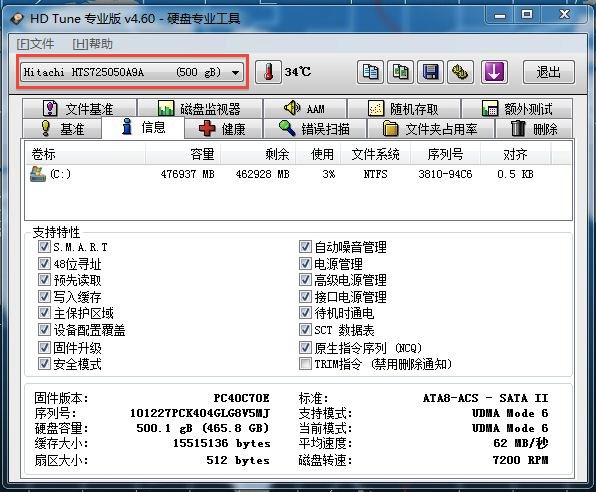Open the 文件夹占用率 folder tab

(x=430, y=129)
